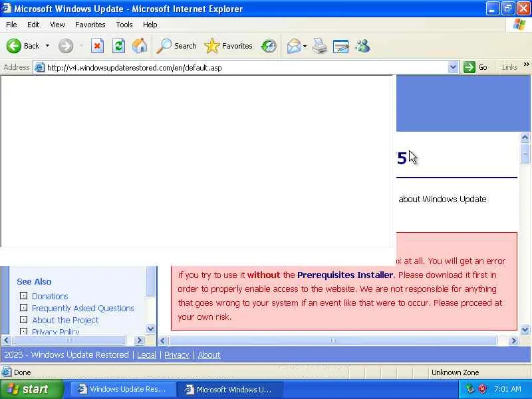Click the See Also heading
This screenshot has height=399, width=532.
pyautogui.click(x=34, y=281)
